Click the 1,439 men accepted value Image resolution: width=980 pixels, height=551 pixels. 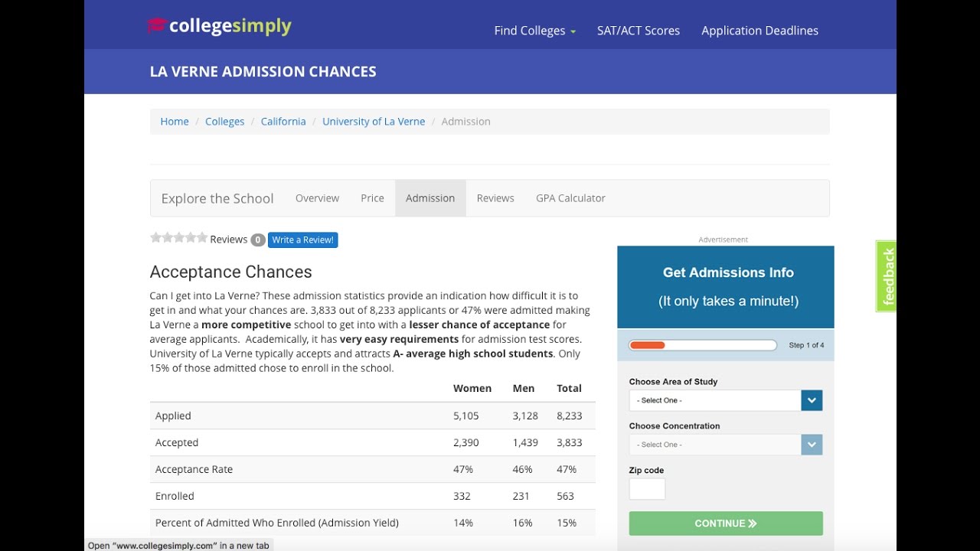[525, 443]
